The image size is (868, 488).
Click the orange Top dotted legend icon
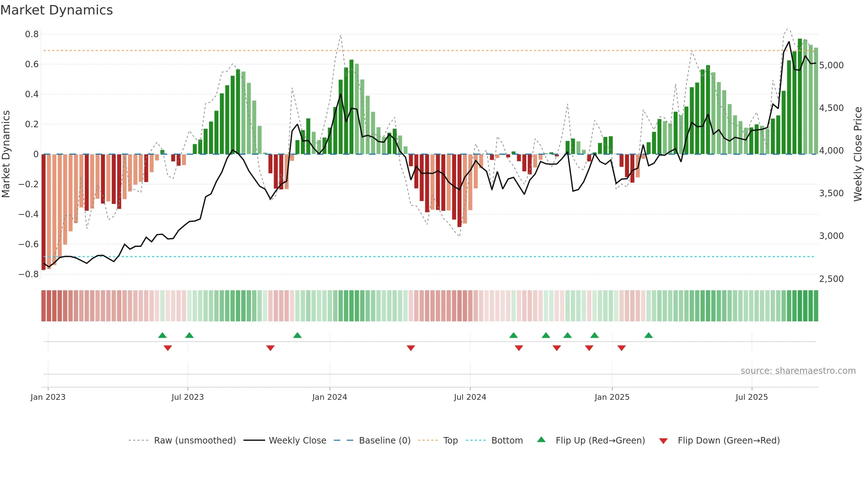point(428,440)
